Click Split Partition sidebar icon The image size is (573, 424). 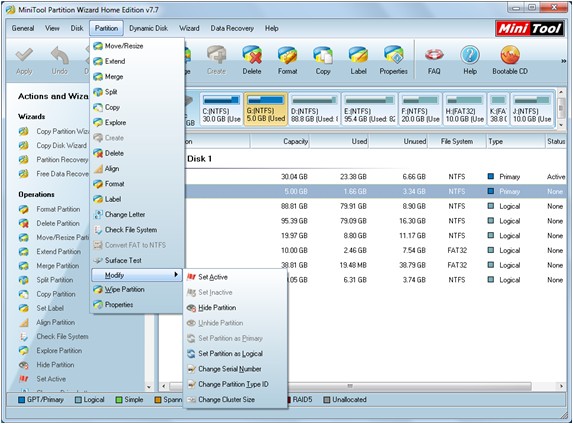coord(24,280)
